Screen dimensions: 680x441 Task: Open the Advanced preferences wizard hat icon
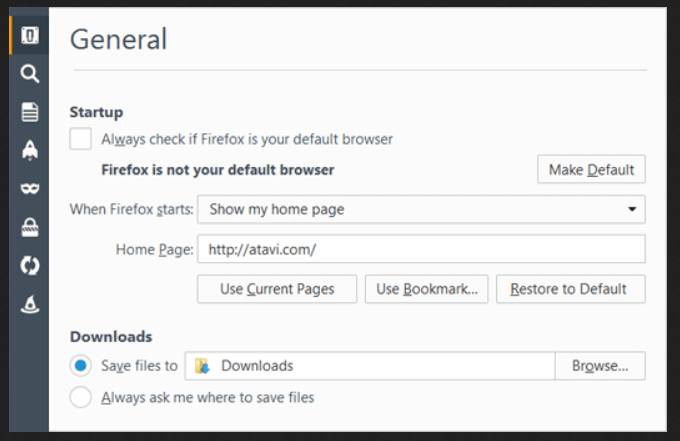30,304
